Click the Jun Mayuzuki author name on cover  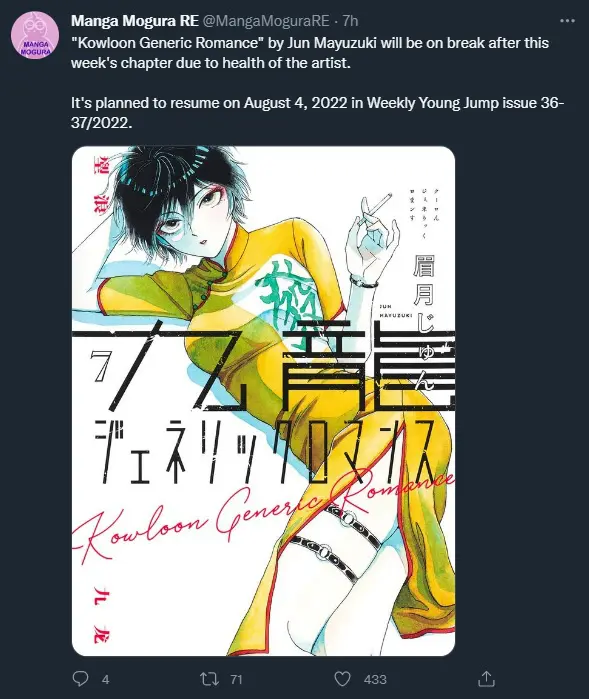pyautogui.click(x=424, y=323)
